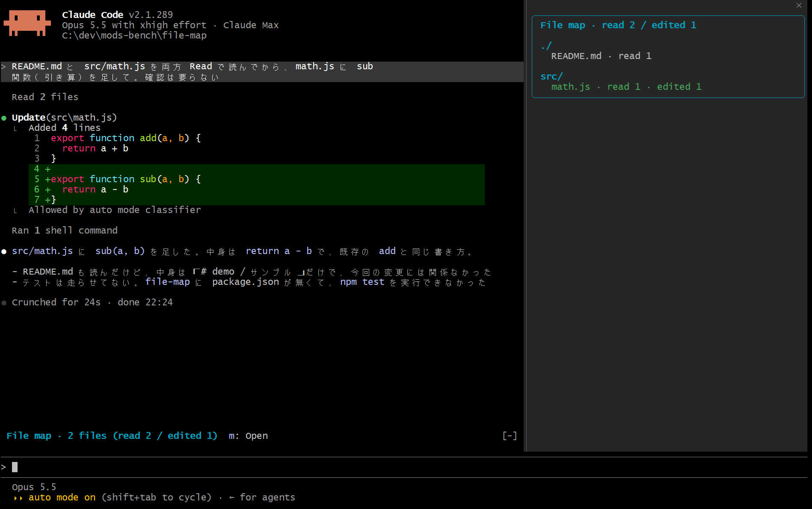Open the File map summary bar
The height and width of the screenshot is (509, 812).
[x=112, y=435]
